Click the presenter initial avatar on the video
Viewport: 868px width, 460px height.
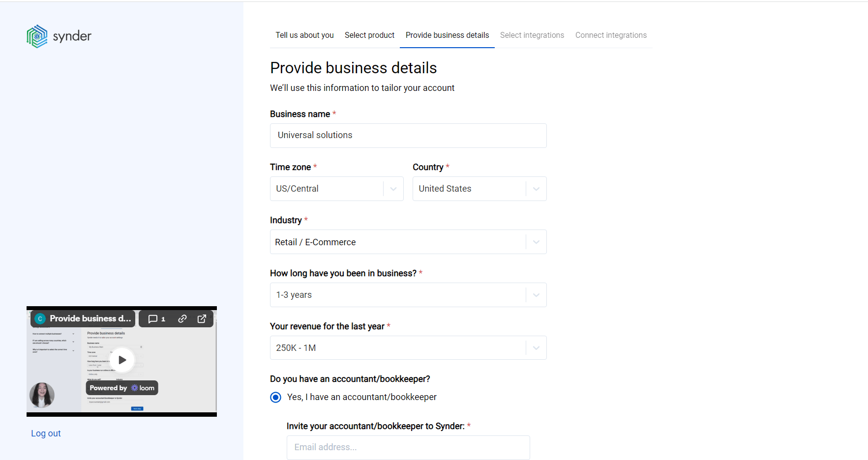tap(39, 318)
